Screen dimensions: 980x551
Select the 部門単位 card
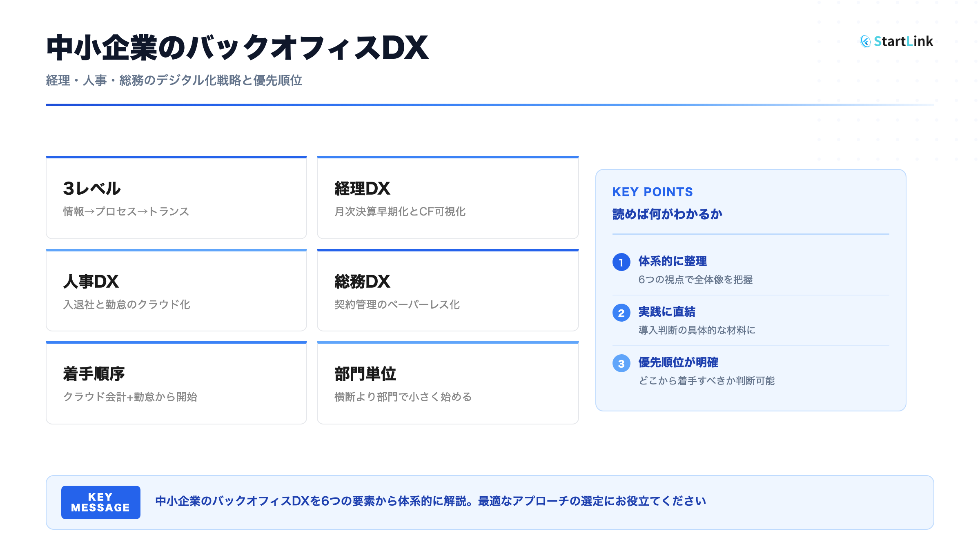click(x=448, y=383)
